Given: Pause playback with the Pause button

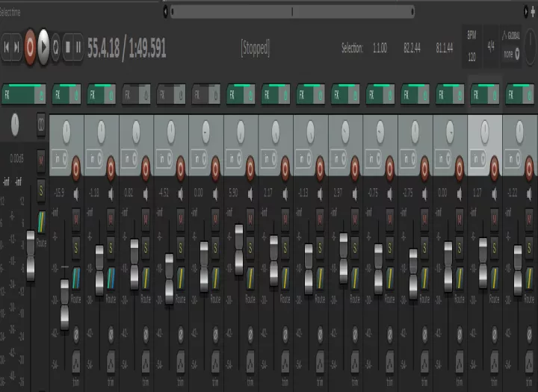Looking at the screenshot, I should [78, 47].
